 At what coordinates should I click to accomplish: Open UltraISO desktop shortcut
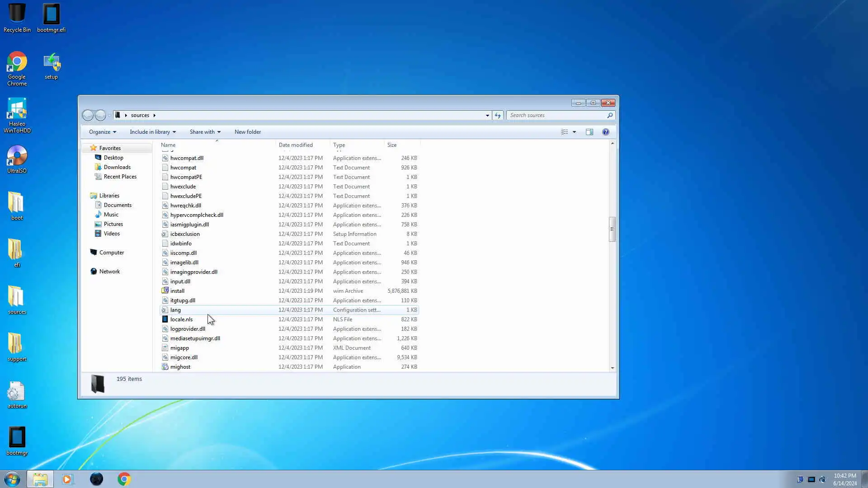tap(17, 159)
